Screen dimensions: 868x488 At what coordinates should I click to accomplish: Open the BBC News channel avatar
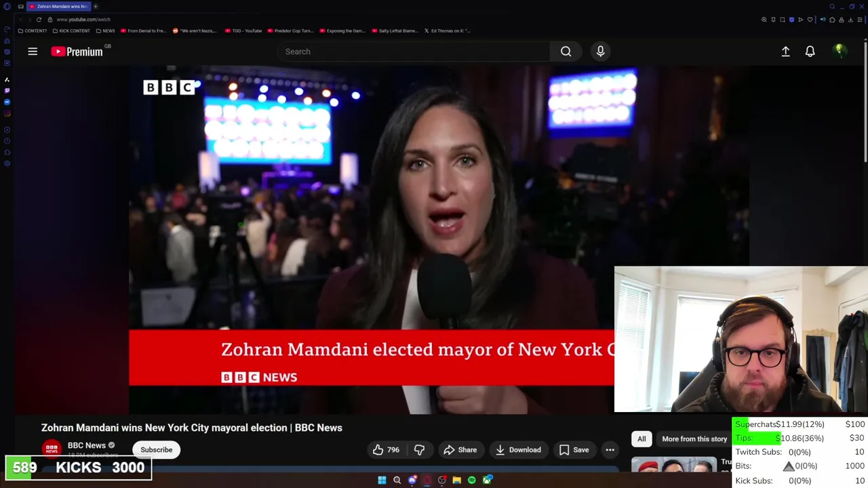(x=52, y=449)
